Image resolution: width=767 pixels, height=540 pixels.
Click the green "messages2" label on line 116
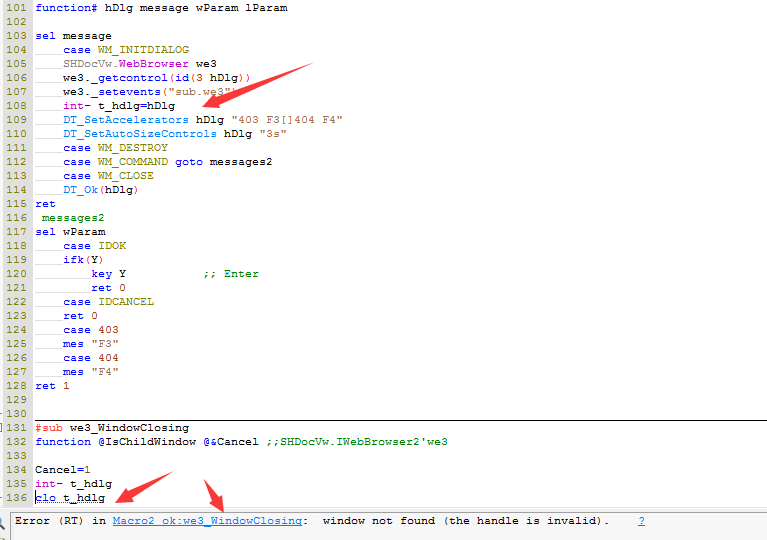pos(73,218)
